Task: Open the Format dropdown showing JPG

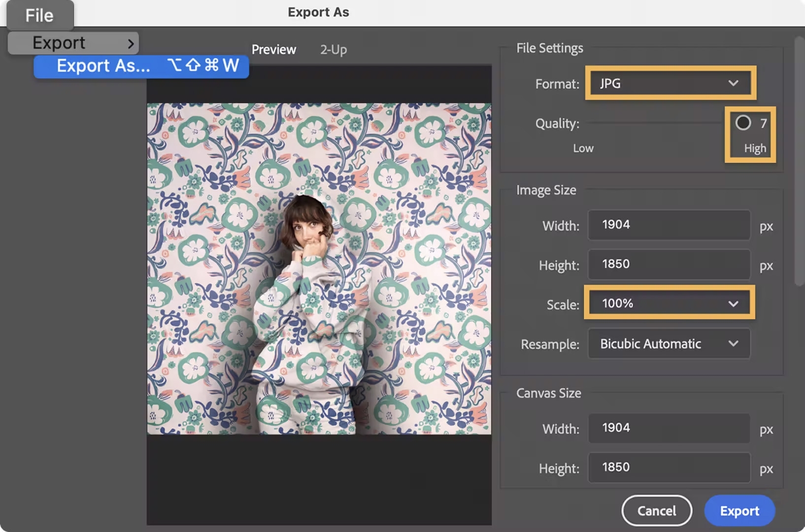Action: pyautogui.click(x=669, y=83)
